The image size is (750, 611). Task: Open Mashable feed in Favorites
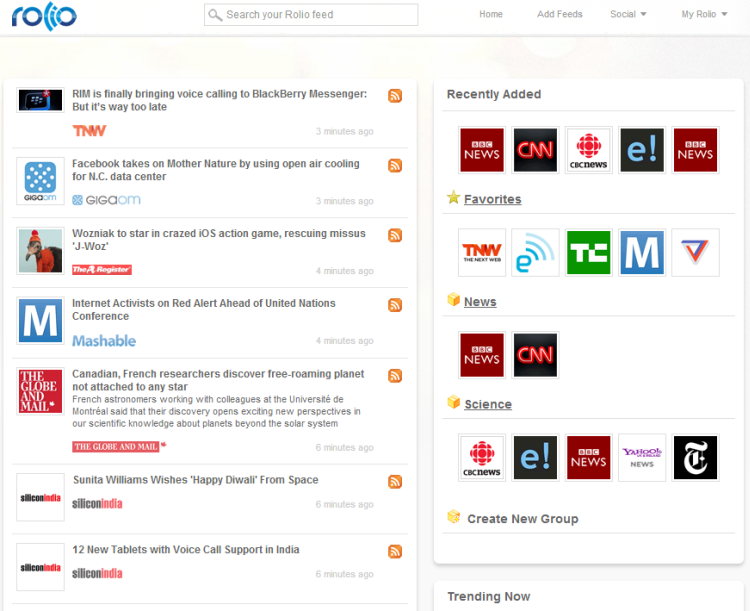tap(642, 253)
